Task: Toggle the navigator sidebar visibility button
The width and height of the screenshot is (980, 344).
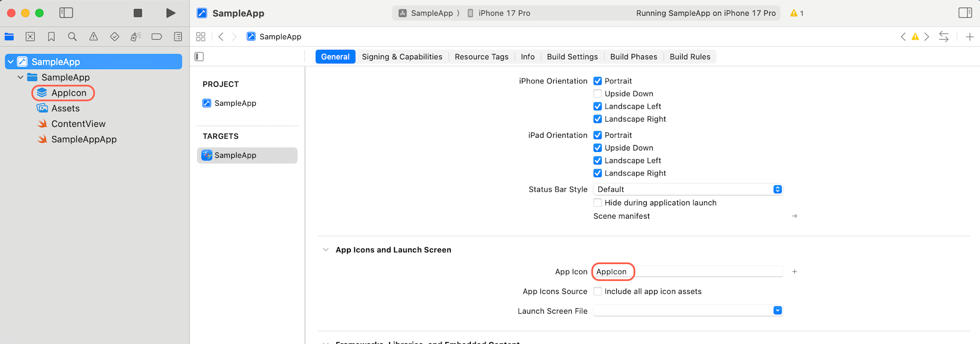Action: click(x=66, y=13)
